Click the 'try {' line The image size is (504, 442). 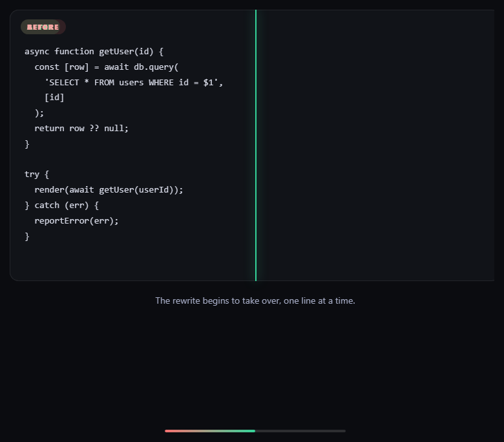(x=37, y=174)
